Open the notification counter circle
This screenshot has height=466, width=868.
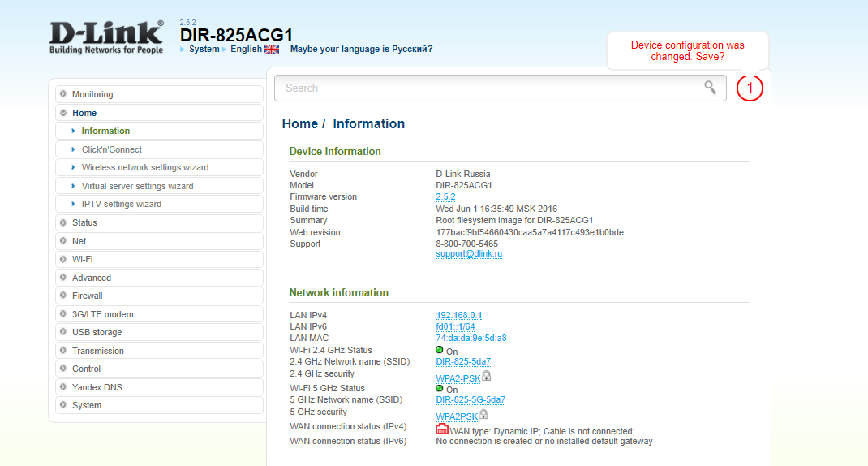pyautogui.click(x=750, y=88)
